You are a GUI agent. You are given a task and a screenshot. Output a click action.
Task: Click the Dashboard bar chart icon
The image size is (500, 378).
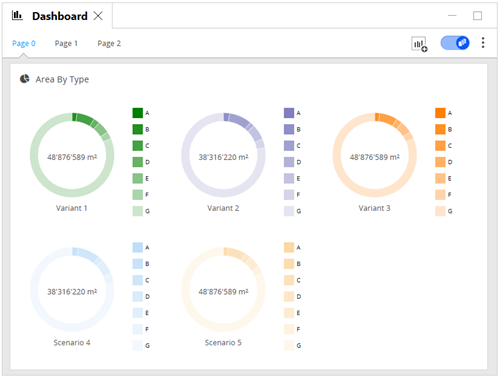[17, 15]
